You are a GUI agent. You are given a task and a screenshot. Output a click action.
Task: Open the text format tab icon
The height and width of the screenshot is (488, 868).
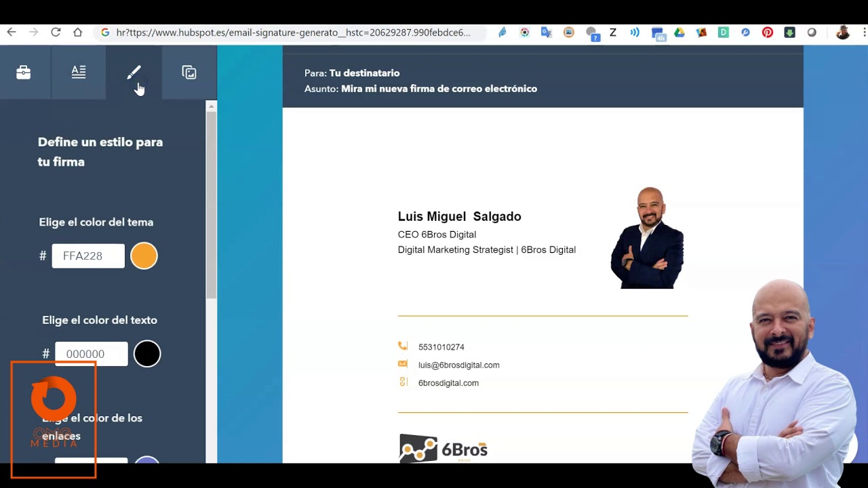pyautogui.click(x=79, y=73)
